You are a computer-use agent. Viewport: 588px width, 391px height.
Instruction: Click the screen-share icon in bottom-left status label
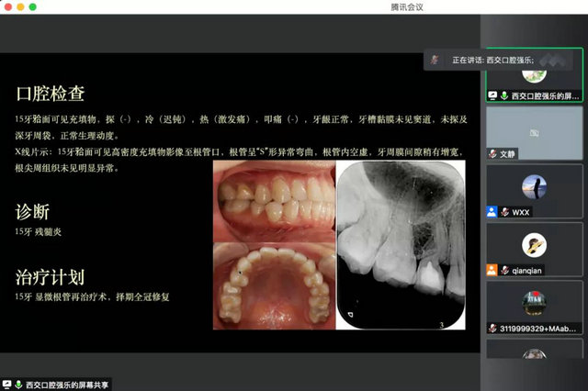coord(7,385)
